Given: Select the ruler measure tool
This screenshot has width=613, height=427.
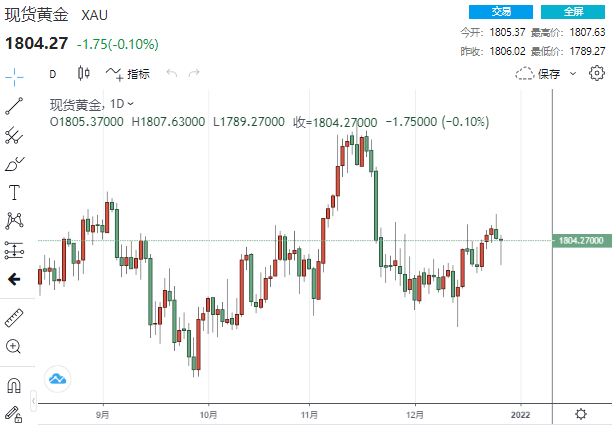Looking at the screenshot, I should [14, 317].
